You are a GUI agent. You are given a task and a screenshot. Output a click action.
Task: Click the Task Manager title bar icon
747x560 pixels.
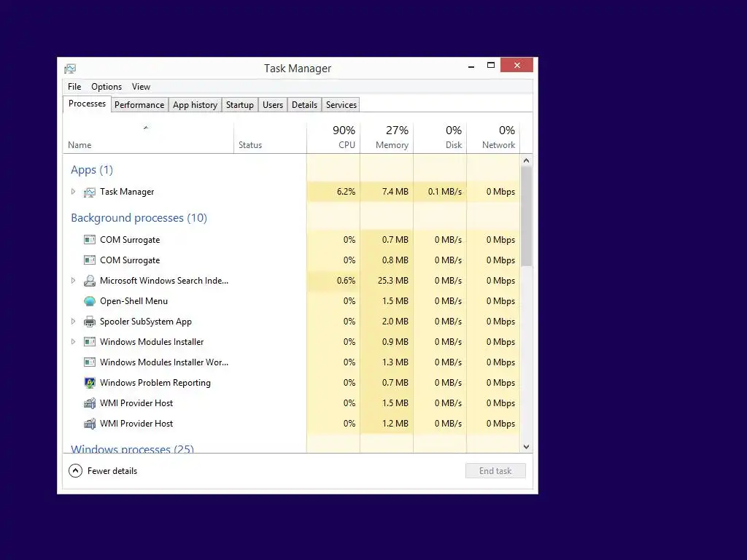[x=70, y=69]
